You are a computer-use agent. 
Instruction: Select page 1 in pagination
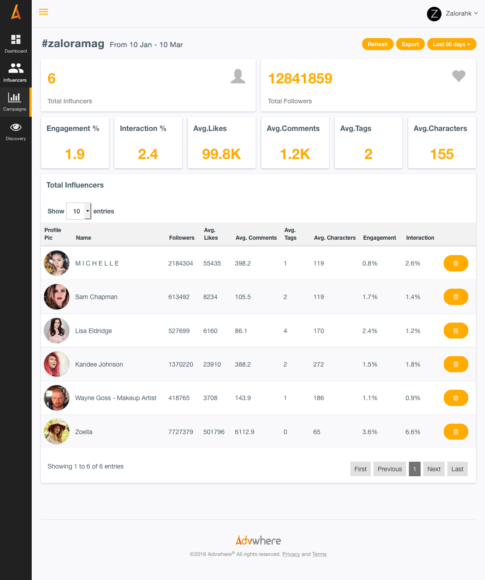tap(414, 469)
